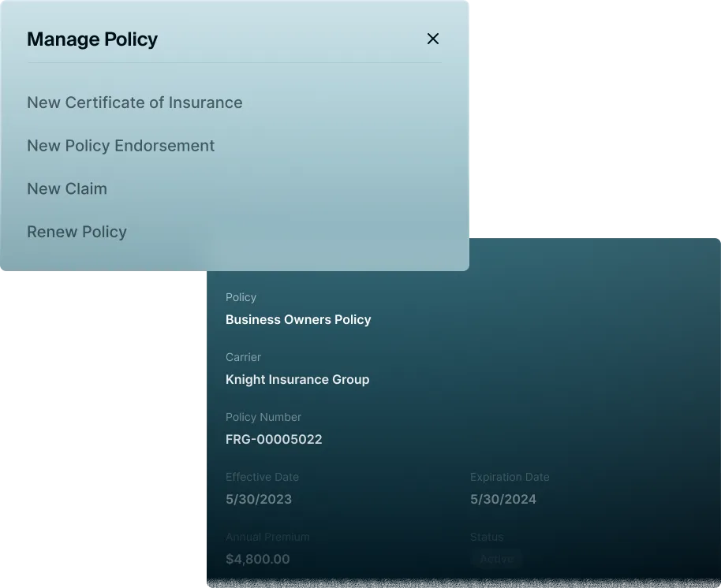Open the Business Owners Policy details

tap(298, 319)
